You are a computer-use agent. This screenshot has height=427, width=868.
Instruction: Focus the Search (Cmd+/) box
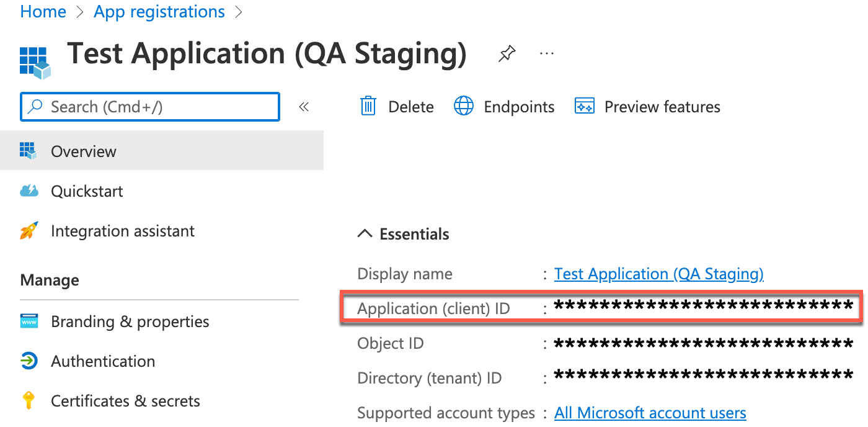[x=150, y=107]
